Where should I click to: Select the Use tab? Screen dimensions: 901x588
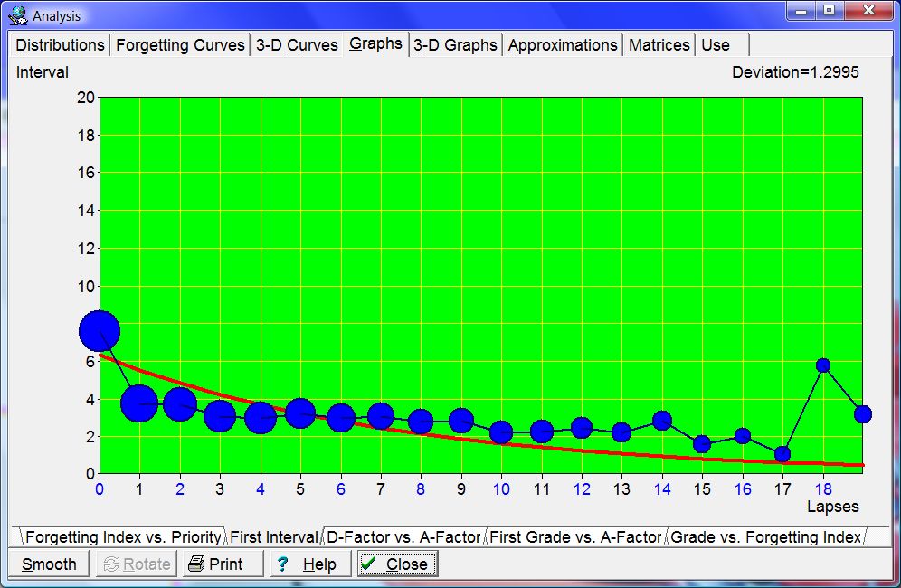716,45
